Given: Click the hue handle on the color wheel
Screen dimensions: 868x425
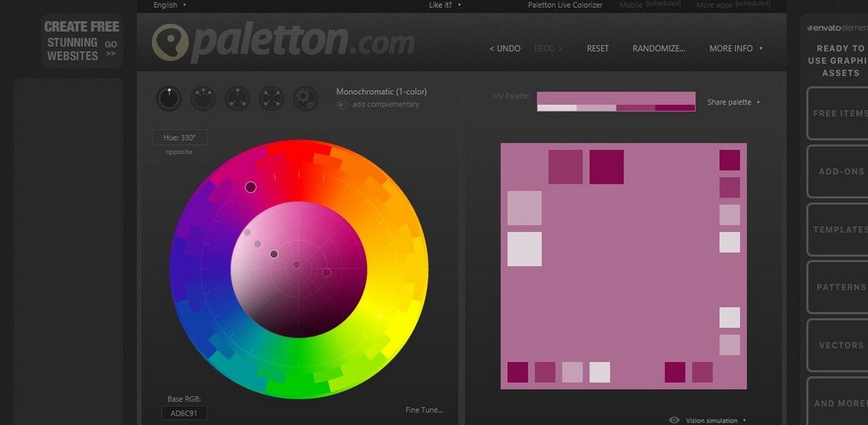Looking at the screenshot, I should pyautogui.click(x=251, y=187).
